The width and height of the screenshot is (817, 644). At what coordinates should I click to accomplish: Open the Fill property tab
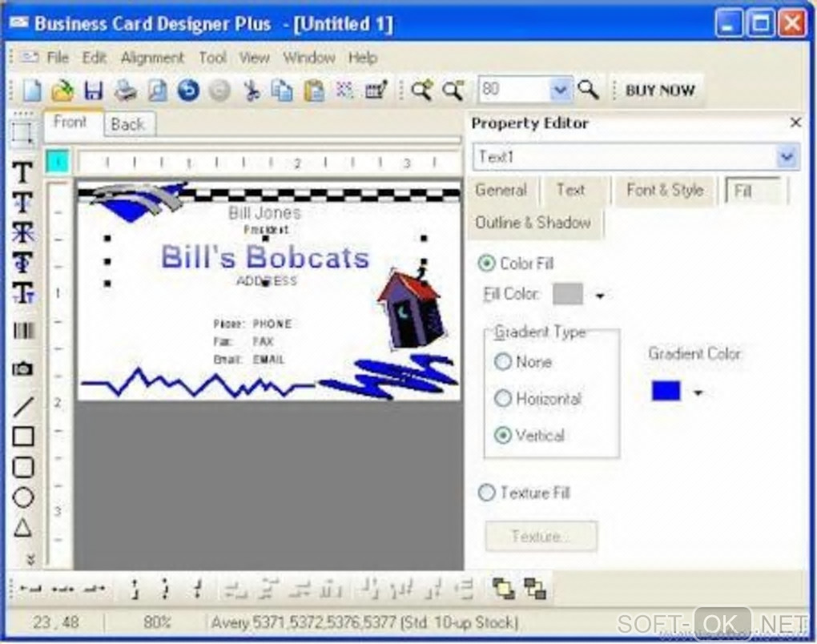tap(754, 191)
